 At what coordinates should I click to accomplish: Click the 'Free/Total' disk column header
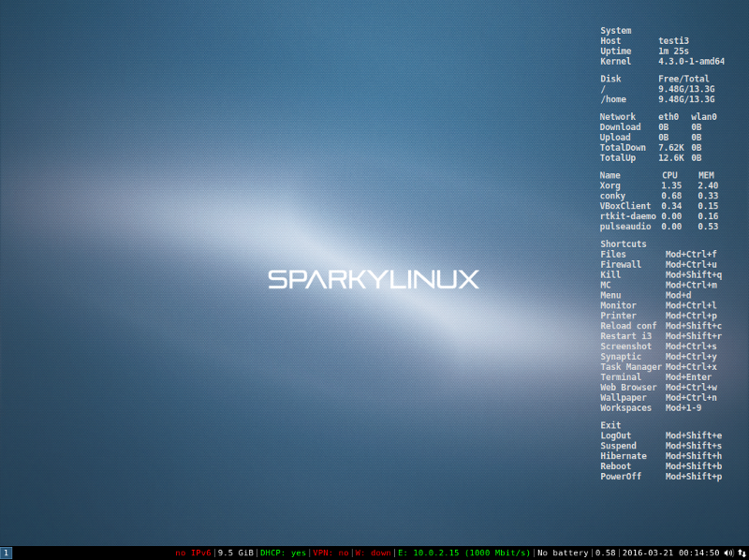coord(683,79)
